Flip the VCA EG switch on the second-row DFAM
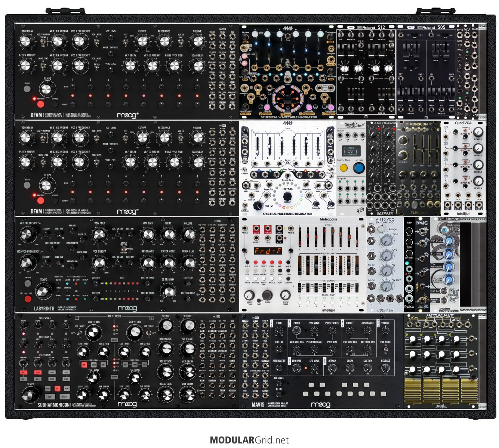This screenshot has width=499, height=448. 181,138
